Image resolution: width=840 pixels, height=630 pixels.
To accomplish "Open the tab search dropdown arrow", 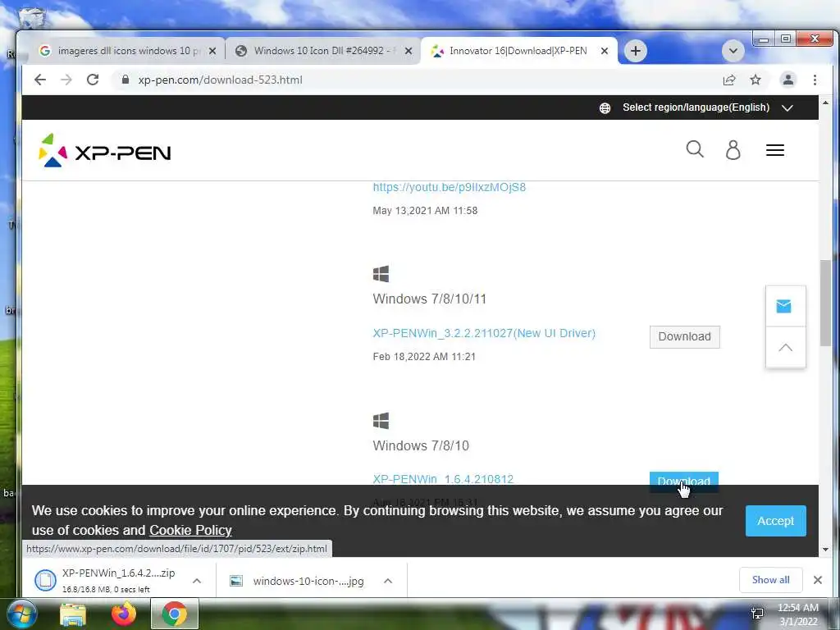I will pyautogui.click(x=733, y=51).
